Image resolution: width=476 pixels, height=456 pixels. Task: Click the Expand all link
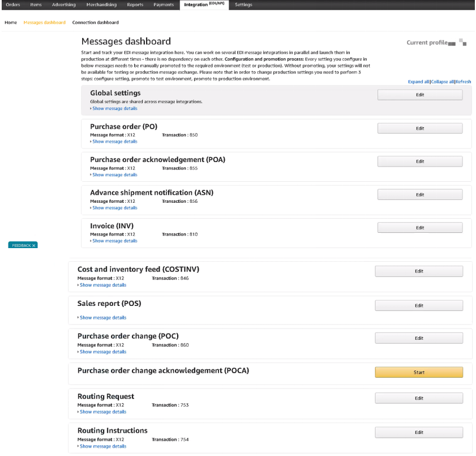point(418,82)
